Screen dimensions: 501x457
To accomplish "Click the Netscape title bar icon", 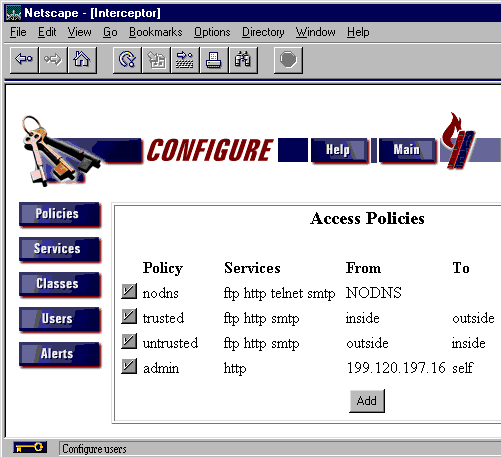I will 14,13.
